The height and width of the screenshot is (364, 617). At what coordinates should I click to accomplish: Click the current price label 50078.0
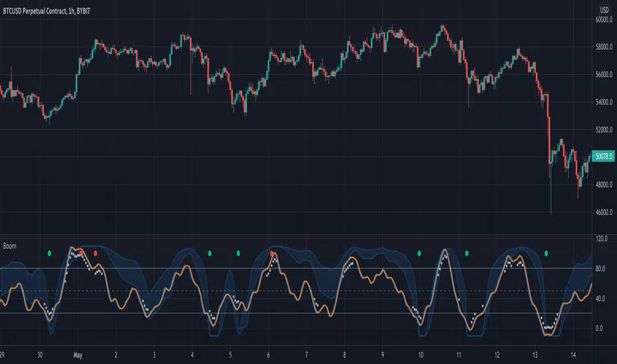(603, 156)
